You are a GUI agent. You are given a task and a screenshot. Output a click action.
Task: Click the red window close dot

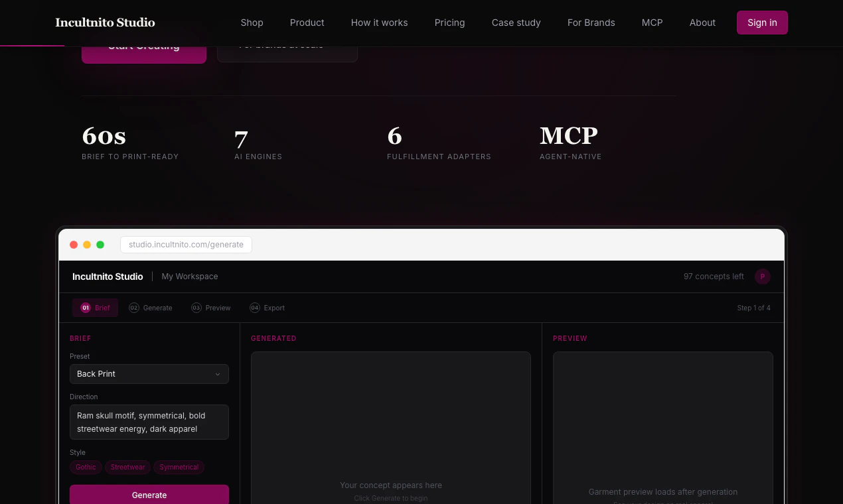(74, 245)
